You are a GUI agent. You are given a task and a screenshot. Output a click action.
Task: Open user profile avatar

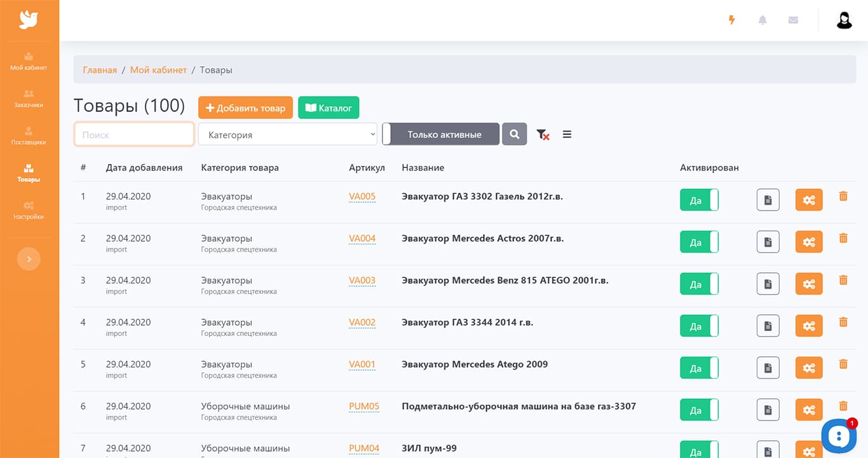(844, 20)
